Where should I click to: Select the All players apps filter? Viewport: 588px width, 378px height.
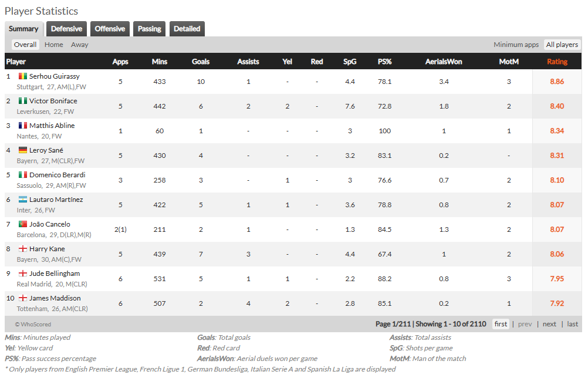click(x=562, y=45)
